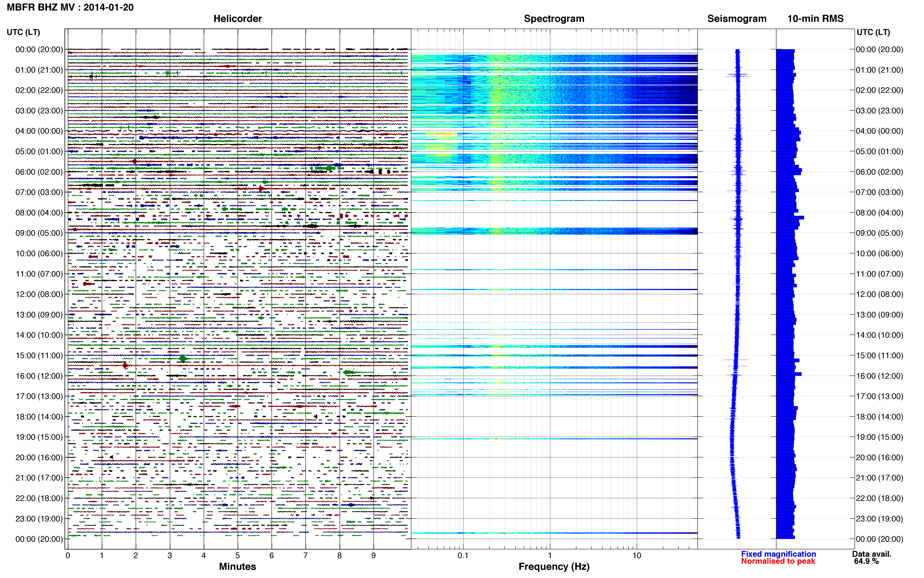Click the spectrogram band just before 09:00
The width and height of the screenshot is (924, 578).
point(554,231)
